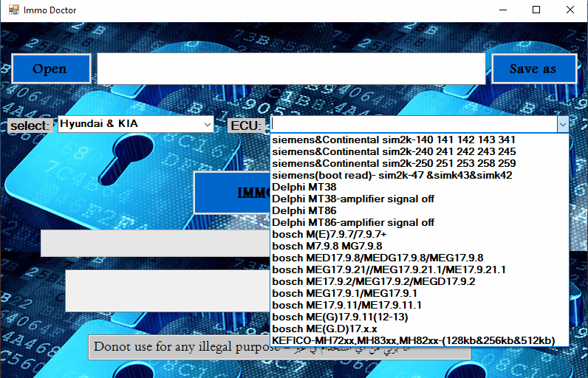Image resolution: width=588 pixels, height=378 pixels.
Task: Click the Open button
Action: [50, 69]
